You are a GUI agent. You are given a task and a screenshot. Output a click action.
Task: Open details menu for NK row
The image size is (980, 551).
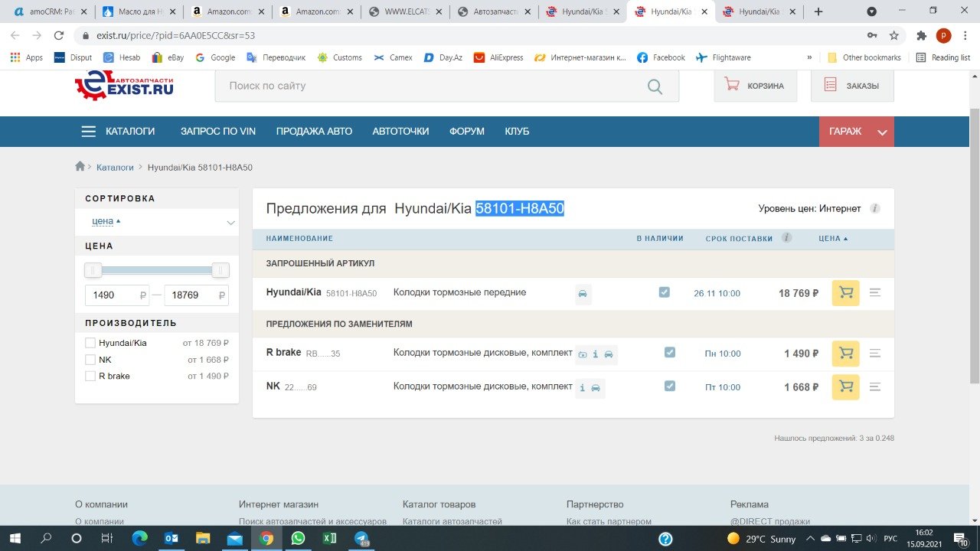coord(875,387)
